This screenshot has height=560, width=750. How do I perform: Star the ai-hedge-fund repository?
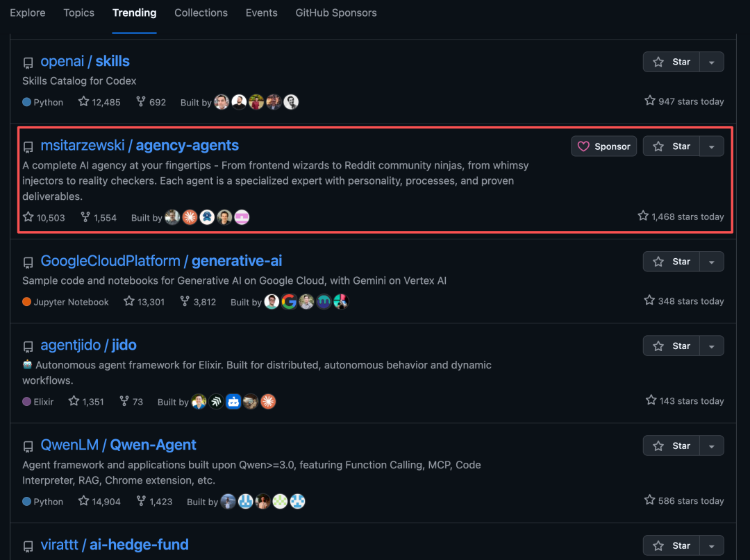672,545
